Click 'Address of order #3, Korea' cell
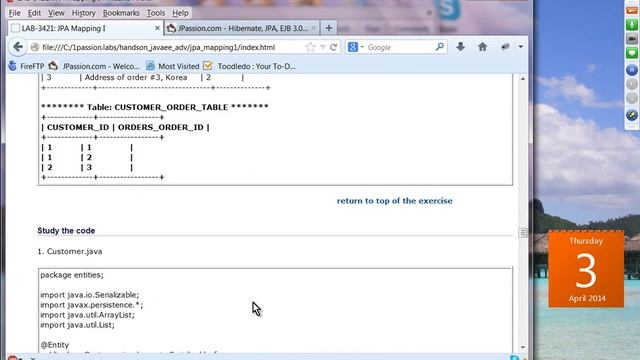Screen dimensions: 640x360 click(x=136, y=78)
